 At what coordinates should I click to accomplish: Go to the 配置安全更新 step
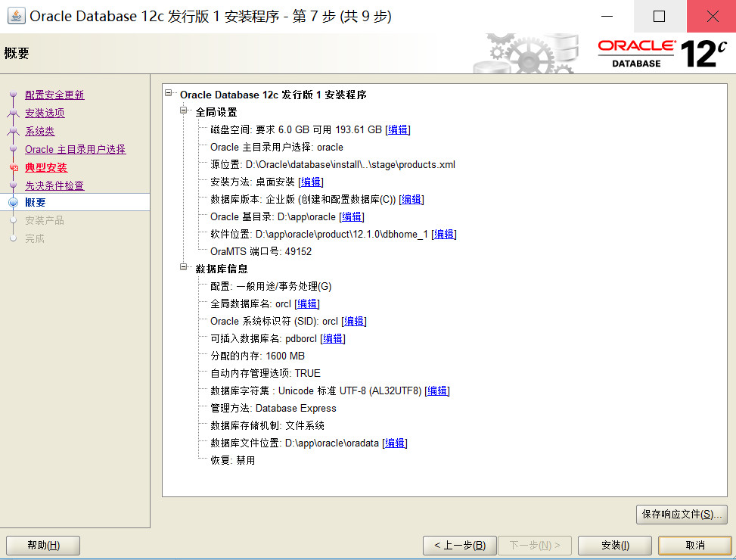[54, 95]
